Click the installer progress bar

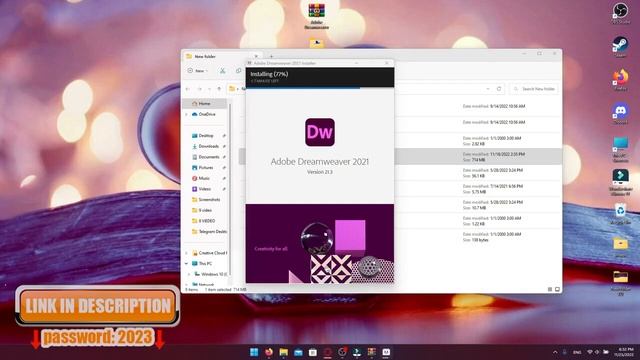[x=320, y=87]
